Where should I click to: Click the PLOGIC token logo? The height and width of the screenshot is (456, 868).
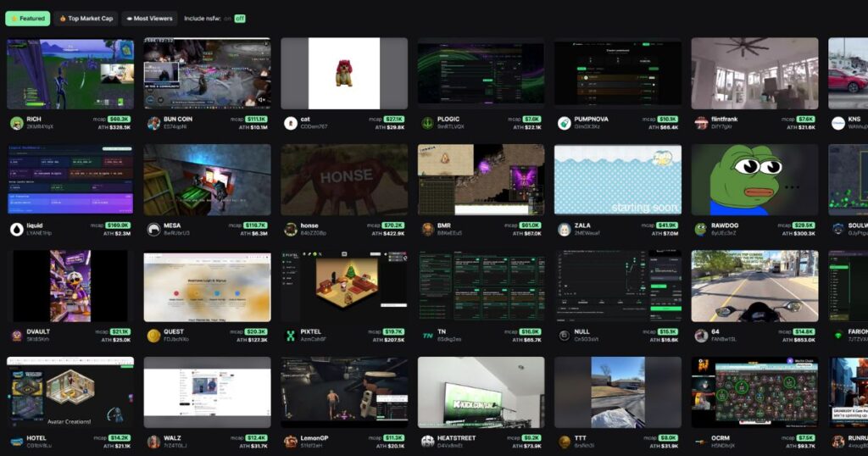428,123
